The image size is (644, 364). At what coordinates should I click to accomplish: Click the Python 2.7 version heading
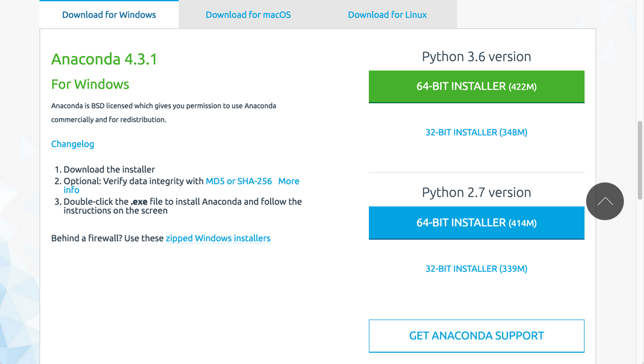click(476, 193)
